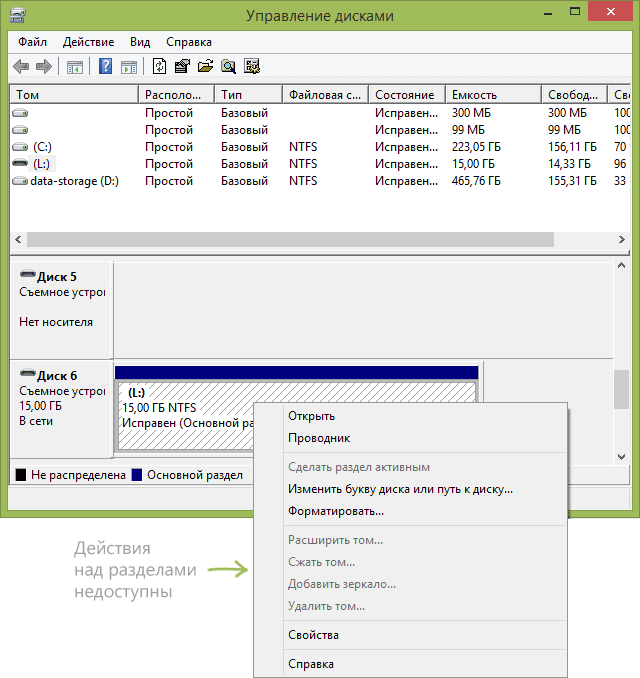The image size is (640, 678).
Task: Click the disk icon next to Диск 6
Action: [28, 372]
